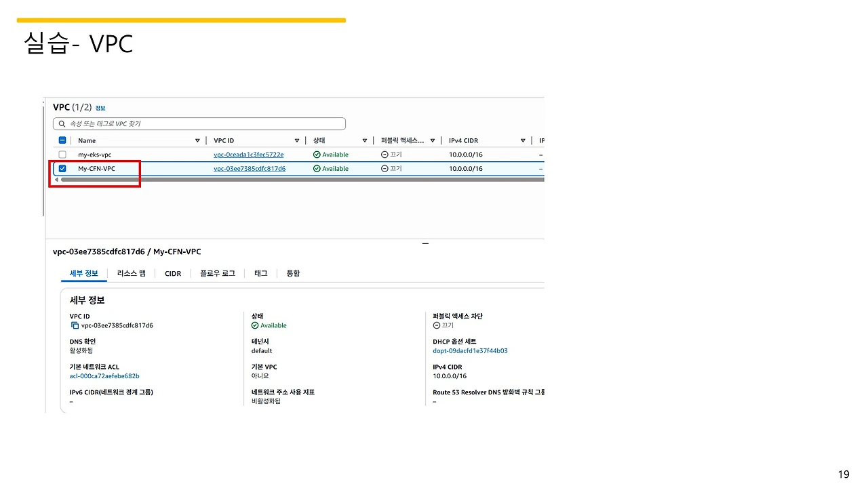
Task: Sort by Name column arrow
Action: (197, 140)
